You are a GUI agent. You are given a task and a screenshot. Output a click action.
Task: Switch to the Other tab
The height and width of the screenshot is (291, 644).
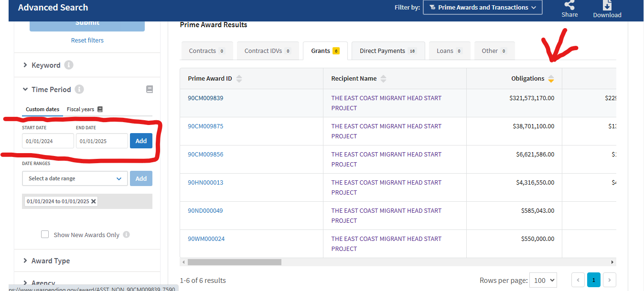pos(494,51)
